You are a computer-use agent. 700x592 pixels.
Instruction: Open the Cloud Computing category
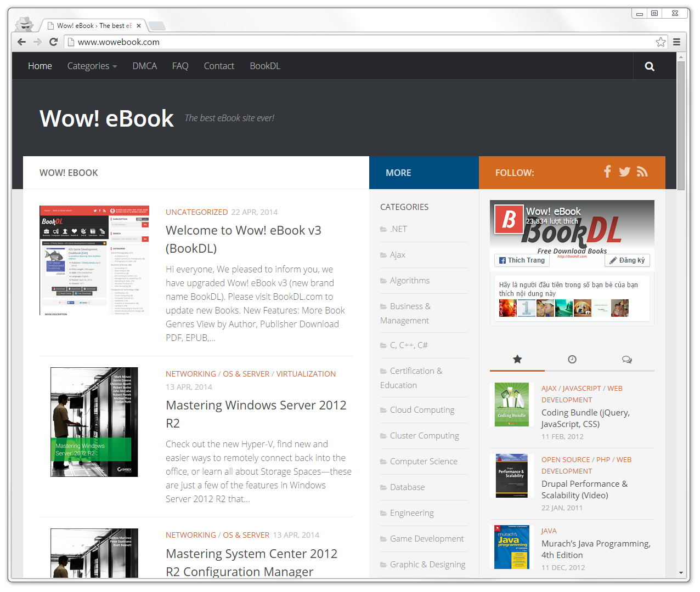point(422,409)
